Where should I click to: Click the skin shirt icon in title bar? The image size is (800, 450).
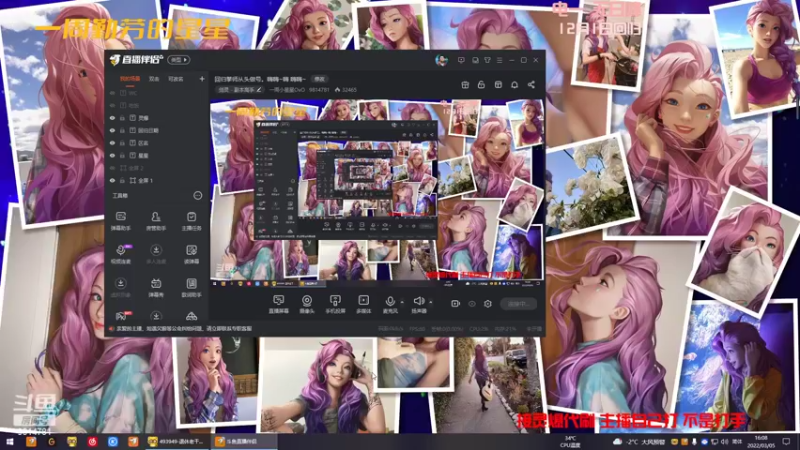487,60
